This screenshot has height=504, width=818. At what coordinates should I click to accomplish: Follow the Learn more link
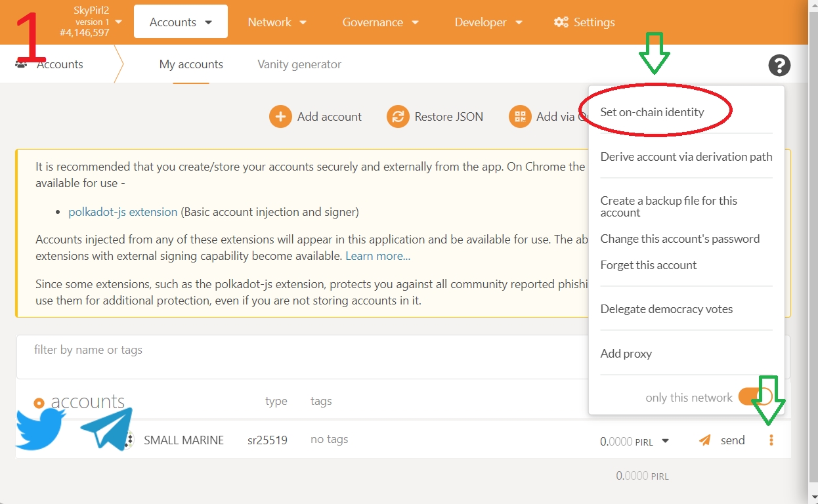coord(377,256)
